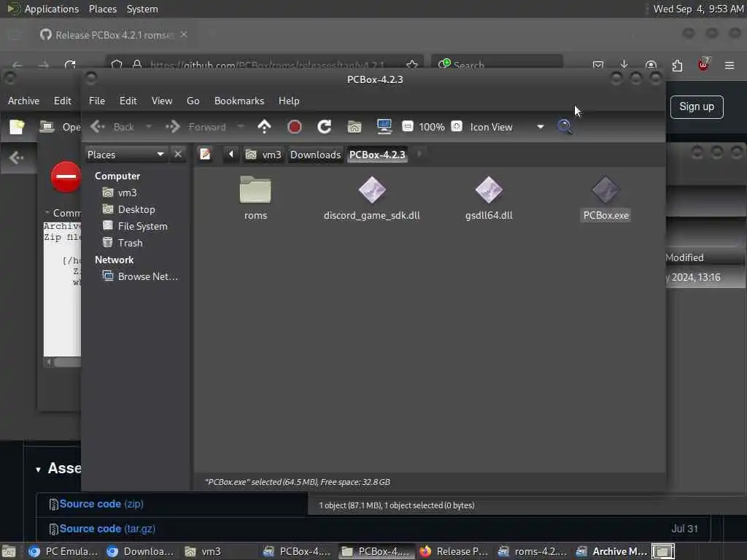
Task: Toggle text-based location entry
Action: coord(205,155)
